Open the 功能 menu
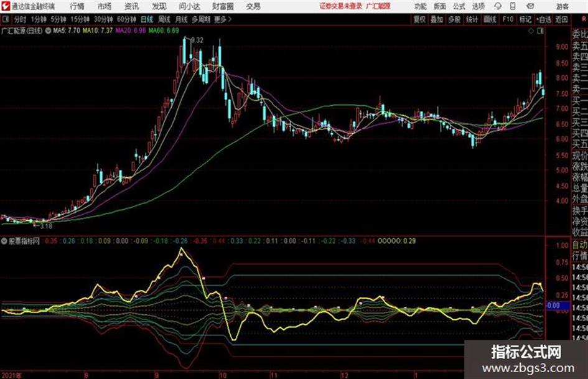 tap(421, 6)
